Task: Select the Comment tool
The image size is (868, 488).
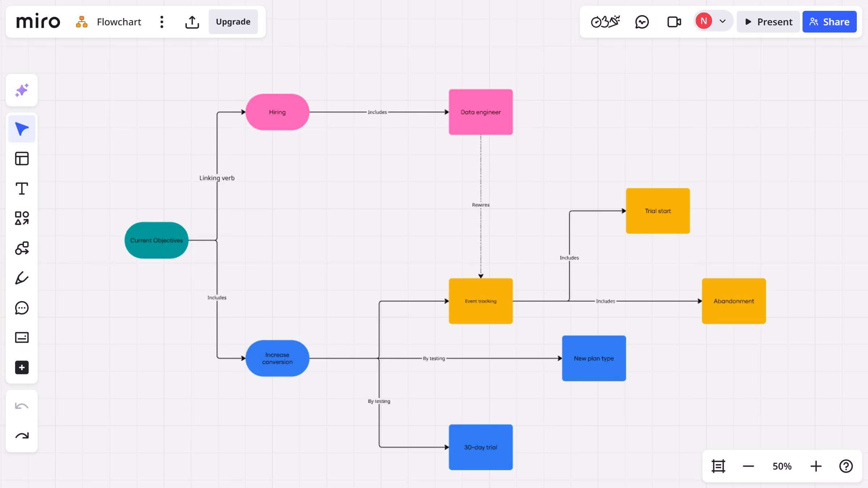Action: point(22,308)
